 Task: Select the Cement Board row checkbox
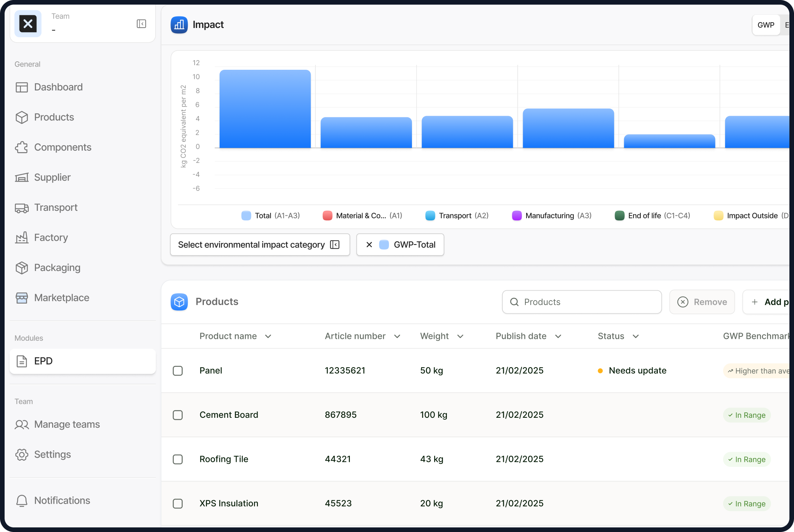(x=178, y=415)
